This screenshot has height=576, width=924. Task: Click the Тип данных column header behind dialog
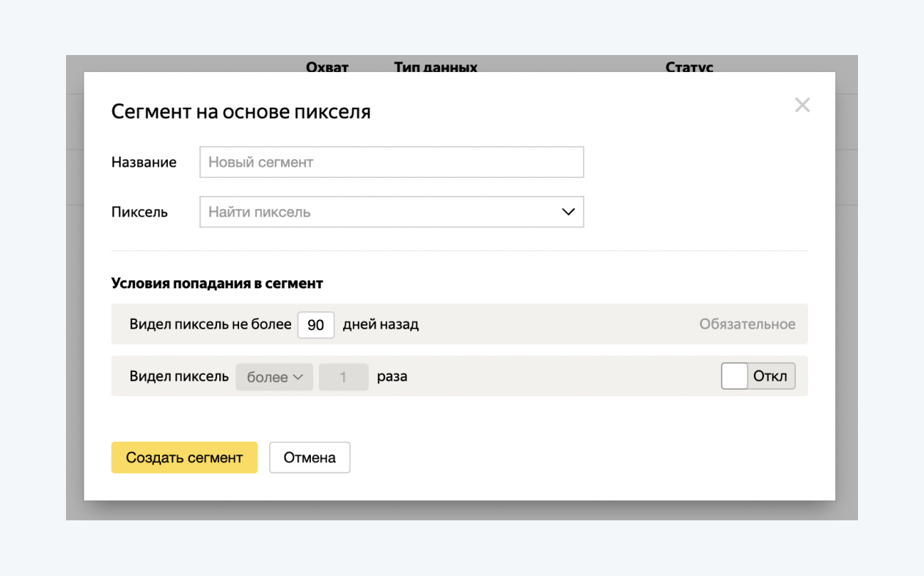[436, 67]
